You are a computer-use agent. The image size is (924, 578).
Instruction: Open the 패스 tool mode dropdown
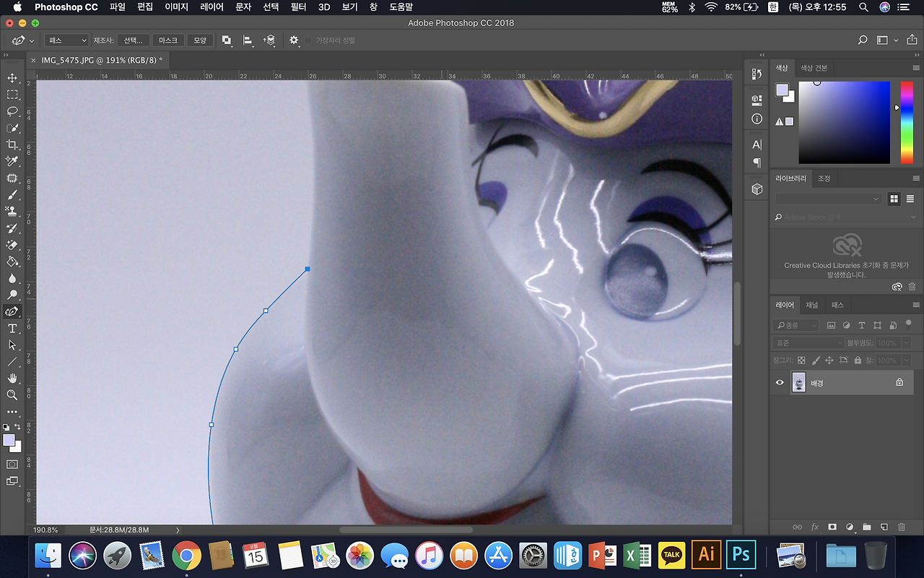66,40
